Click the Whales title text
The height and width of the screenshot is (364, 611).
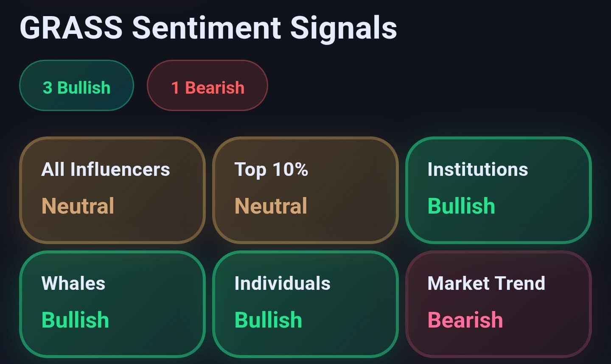[x=73, y=283]
